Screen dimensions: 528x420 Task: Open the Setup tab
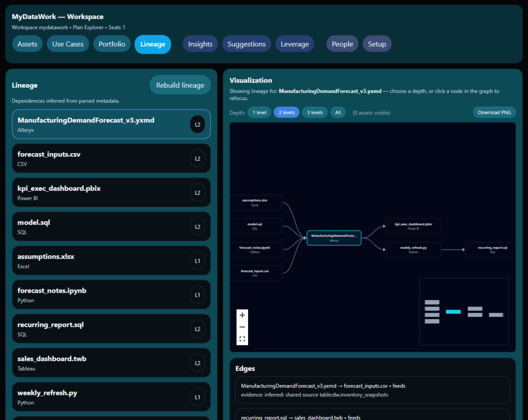[x=377, y=44]
